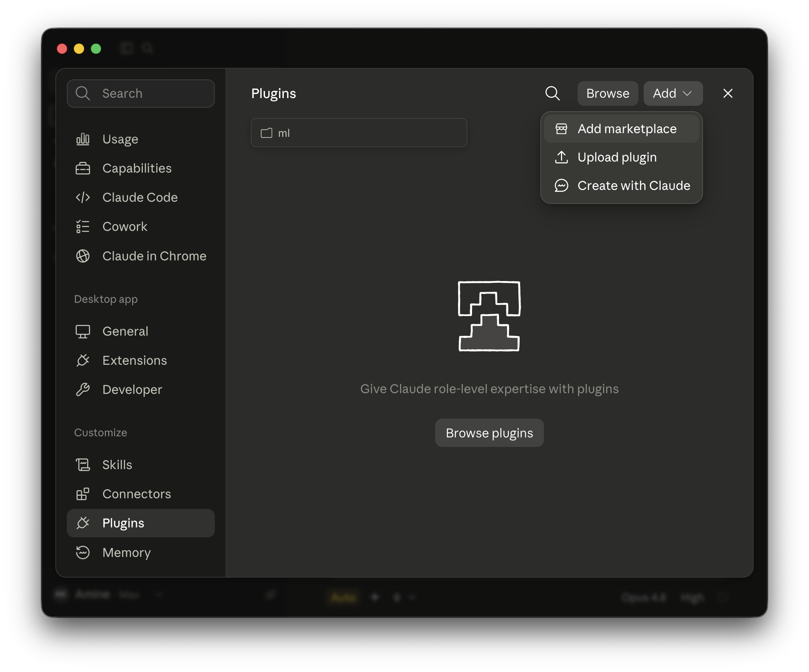Open the Capabilities settings section
Viewport: 809px width, 672px height.
coord(141,168)
